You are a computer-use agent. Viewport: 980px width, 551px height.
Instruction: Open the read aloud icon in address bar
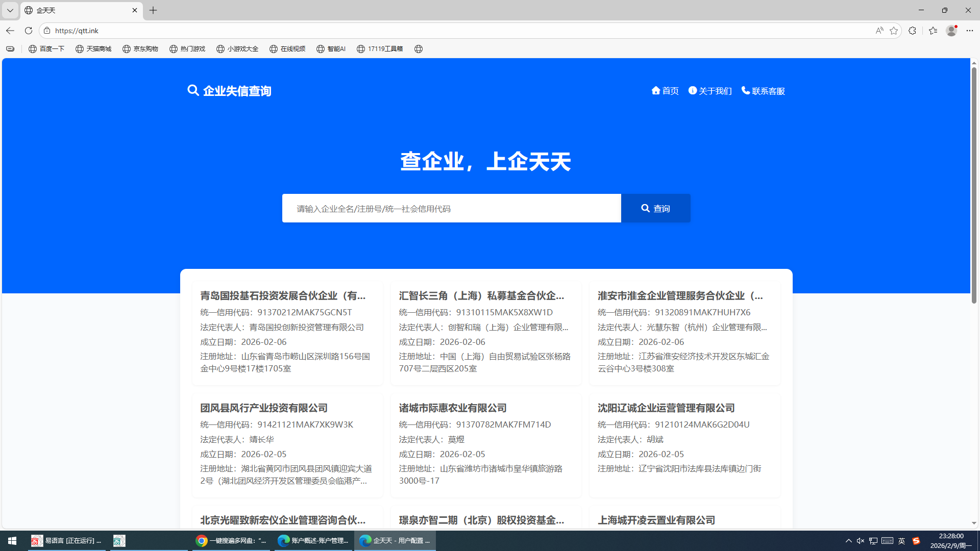coord(879,31)
